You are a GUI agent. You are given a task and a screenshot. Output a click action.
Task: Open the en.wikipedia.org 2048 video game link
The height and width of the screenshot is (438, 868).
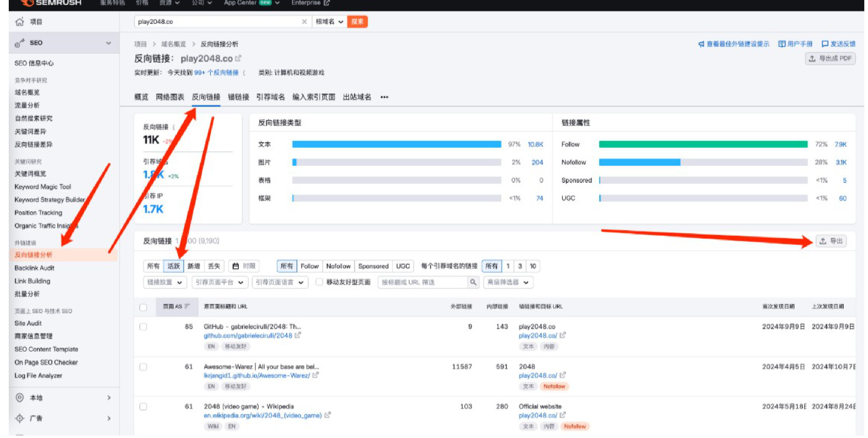pos(262,415)
